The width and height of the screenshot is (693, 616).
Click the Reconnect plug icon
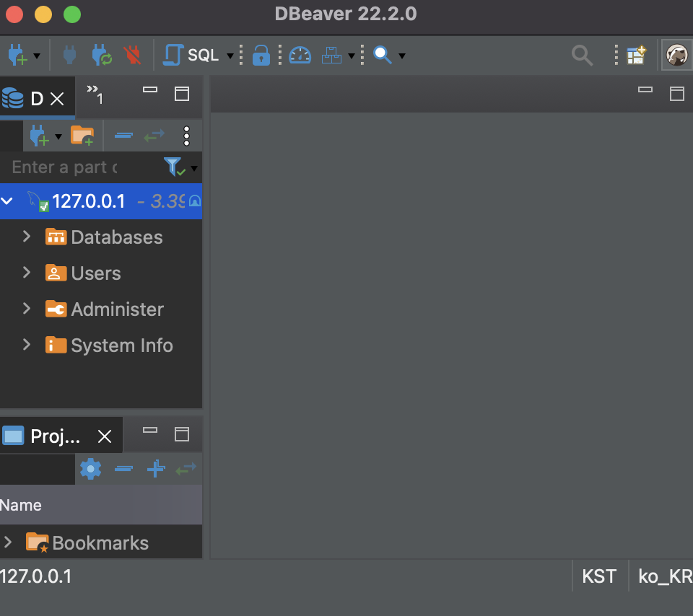tap(102, 56)
